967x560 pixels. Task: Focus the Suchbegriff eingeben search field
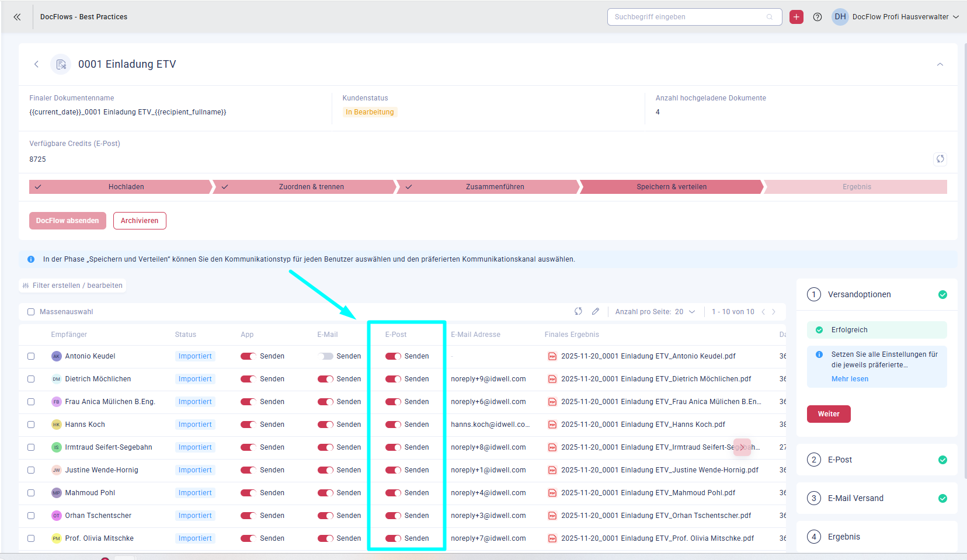pos(689,17)
